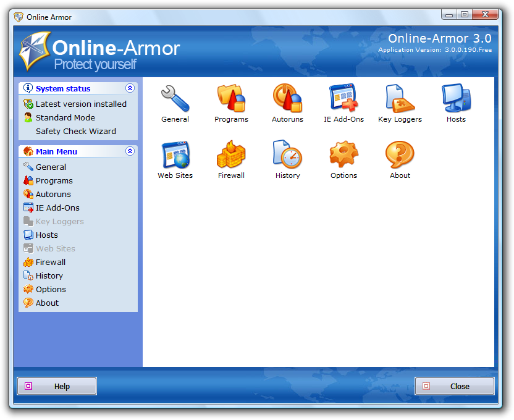The width and height of the screenshot is (514, 420).
Task: Click the Close button at bottom right
Action: (454, 386)
